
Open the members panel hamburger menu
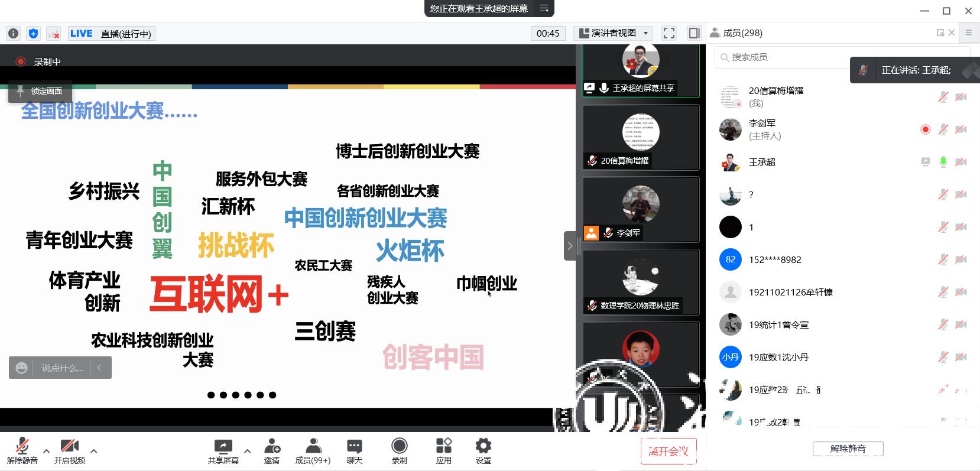click(969, 33)
